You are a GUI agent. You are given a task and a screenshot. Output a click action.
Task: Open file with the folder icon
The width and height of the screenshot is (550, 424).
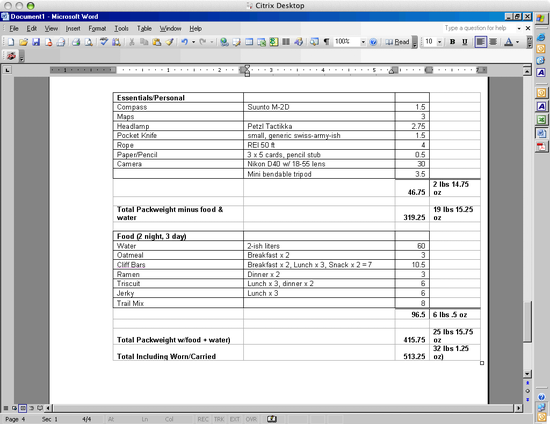click(x=24, y=42)
